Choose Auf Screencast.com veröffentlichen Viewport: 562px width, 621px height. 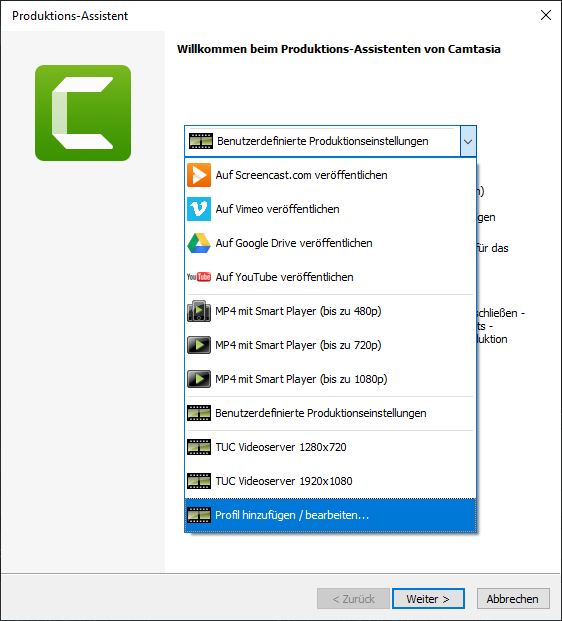(x=330, y=175)
